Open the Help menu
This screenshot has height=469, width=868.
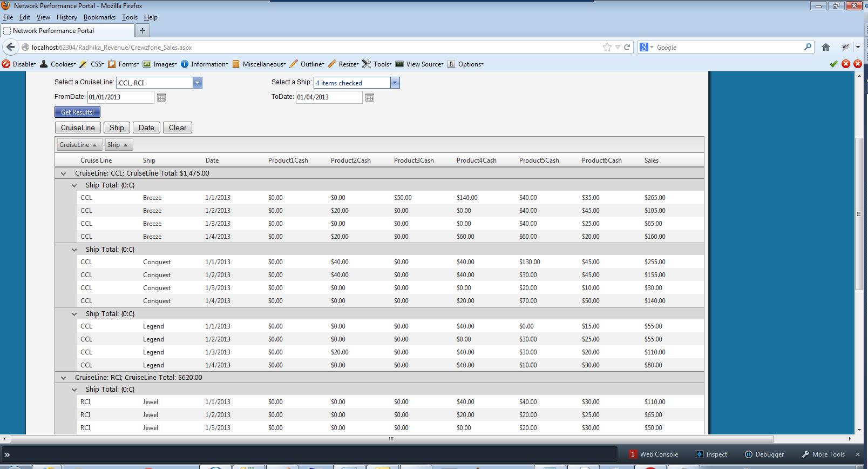(151, 17)
